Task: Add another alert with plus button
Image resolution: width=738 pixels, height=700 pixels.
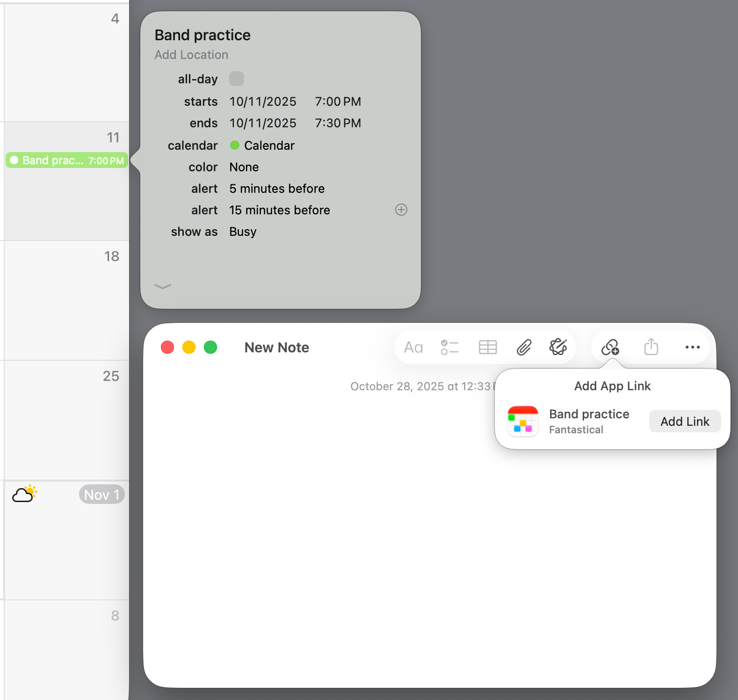Action: [x=401, y=210]
